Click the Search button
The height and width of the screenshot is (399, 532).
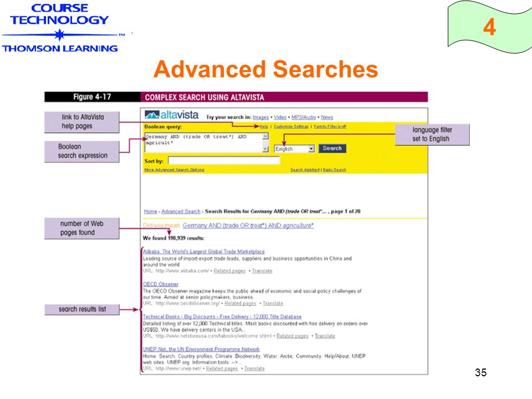click(x=332, y=149)
